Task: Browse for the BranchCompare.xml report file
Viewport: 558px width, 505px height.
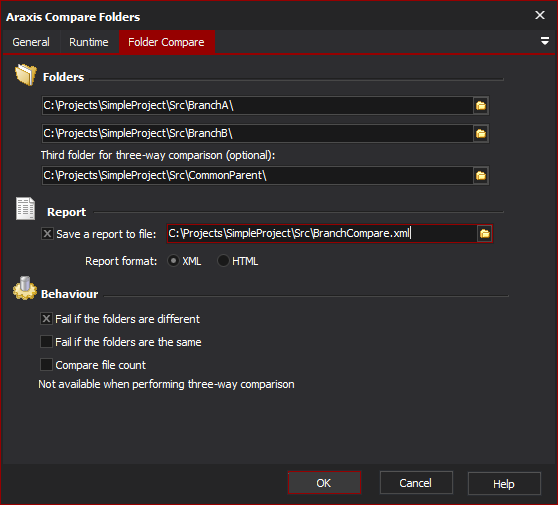Action: [485, 233]
